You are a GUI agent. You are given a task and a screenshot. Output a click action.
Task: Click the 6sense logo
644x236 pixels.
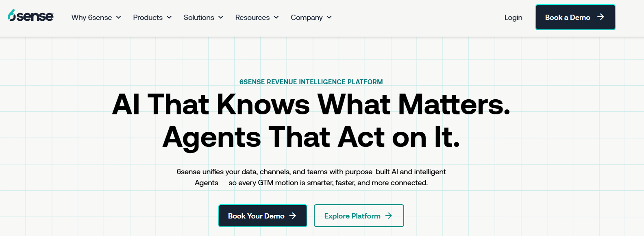point(30,15)
